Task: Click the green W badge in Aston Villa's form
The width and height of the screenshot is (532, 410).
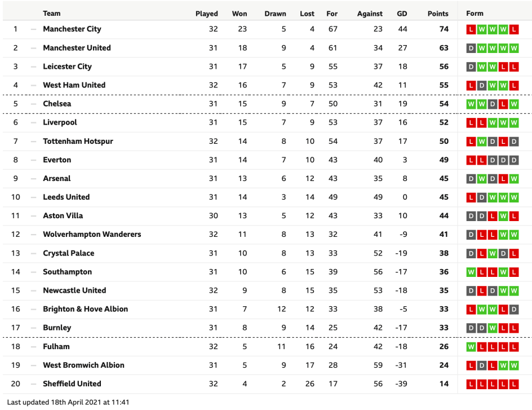Action: coord(503,216)
